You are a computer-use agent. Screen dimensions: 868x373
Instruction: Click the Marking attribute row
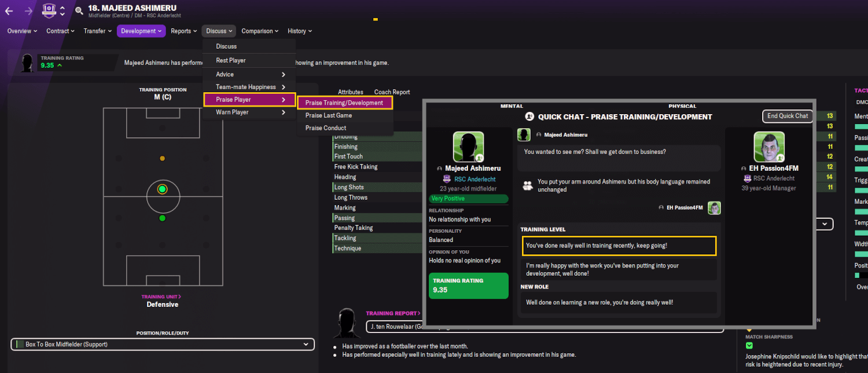[378, 208]
